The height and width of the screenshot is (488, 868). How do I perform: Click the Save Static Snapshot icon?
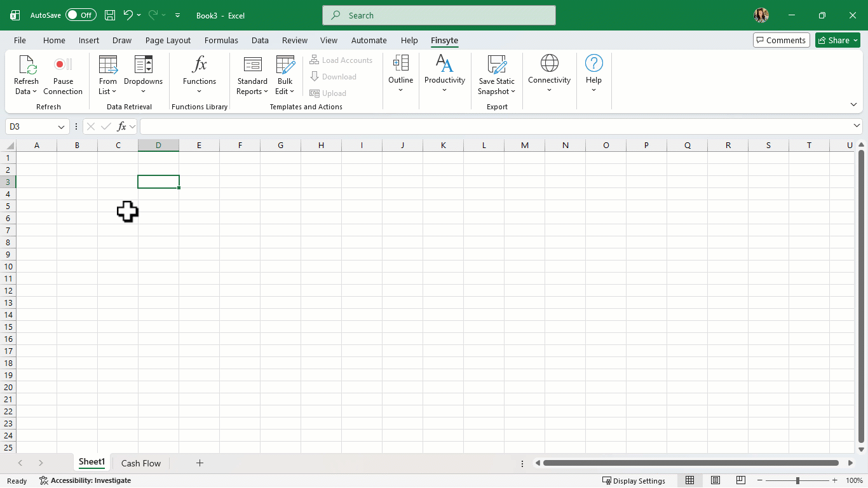coord(496,65)
